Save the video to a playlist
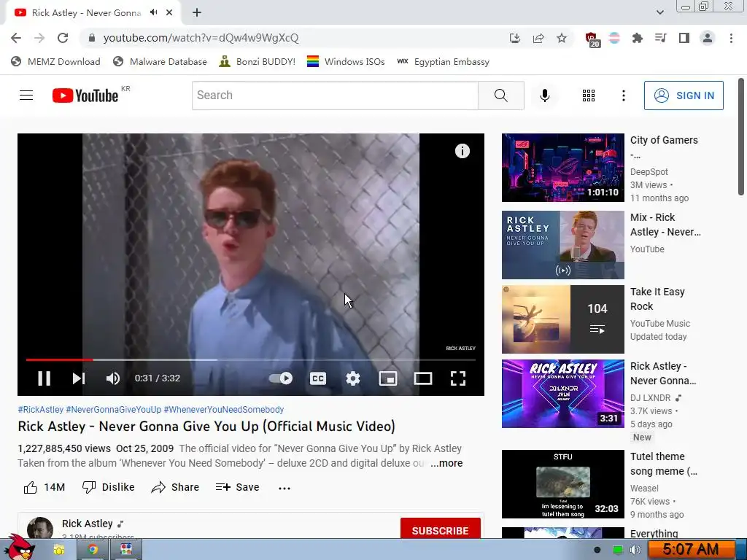Viewport: 747px width, 560px height. [237, 487]
